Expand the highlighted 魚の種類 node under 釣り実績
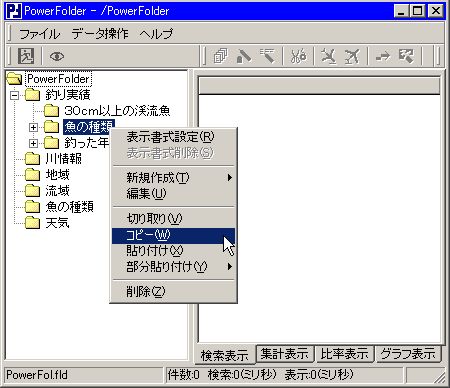The image size is (450, 388). click(x=33, y=127)
